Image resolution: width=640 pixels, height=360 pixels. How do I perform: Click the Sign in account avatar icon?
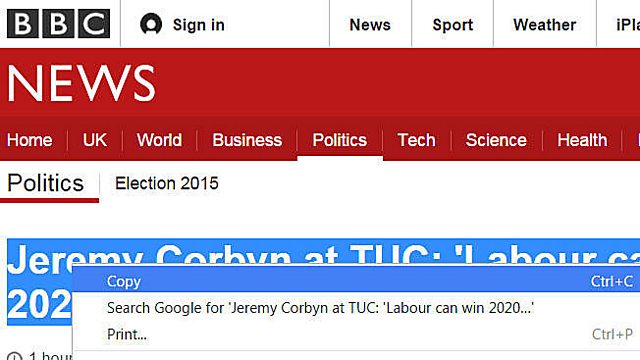coord(151,24)
